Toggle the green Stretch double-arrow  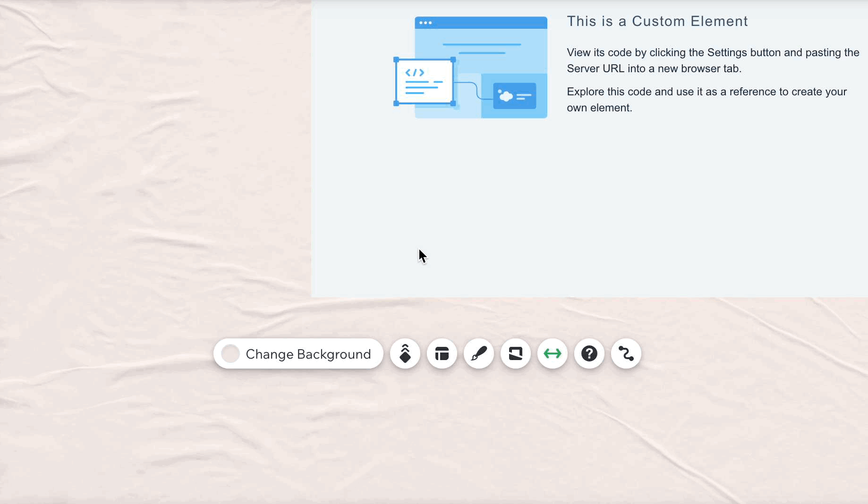point(552,353)
